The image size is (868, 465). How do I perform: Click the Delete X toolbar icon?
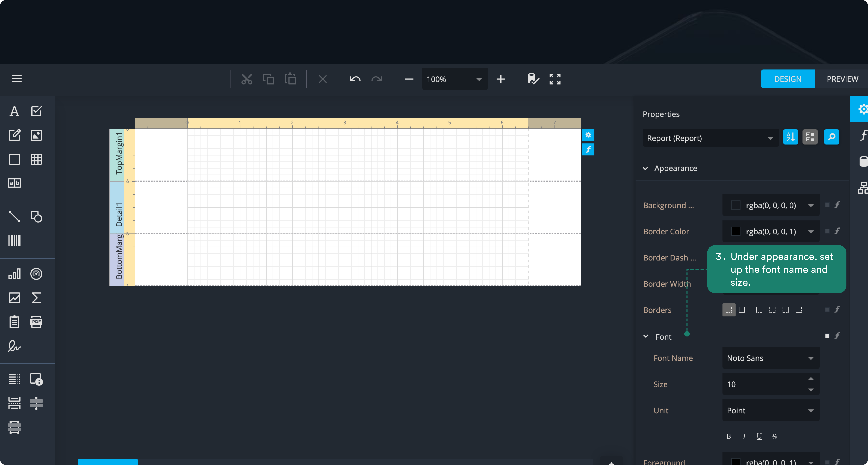[x=323, y=79]
